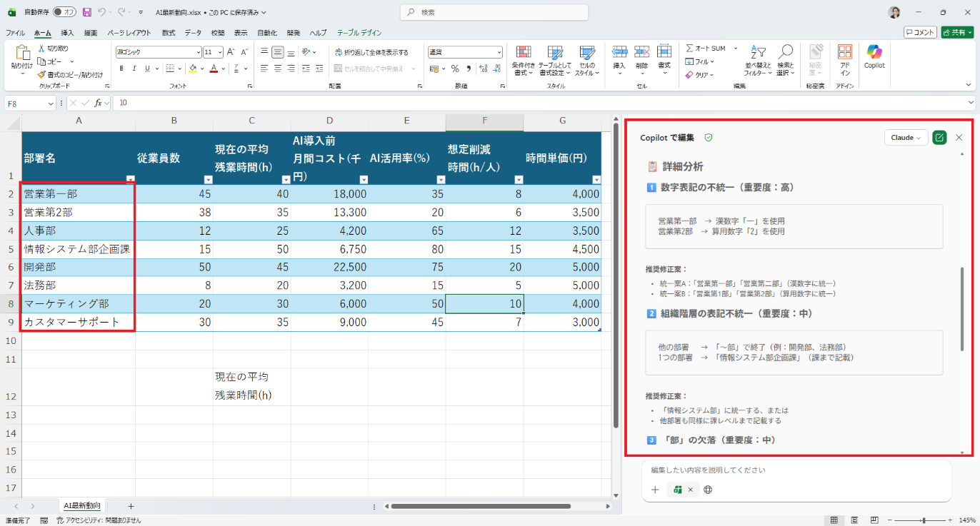Click the コメント (Comments) button
This screenshot has height=526, width=980.
[920, 32]
